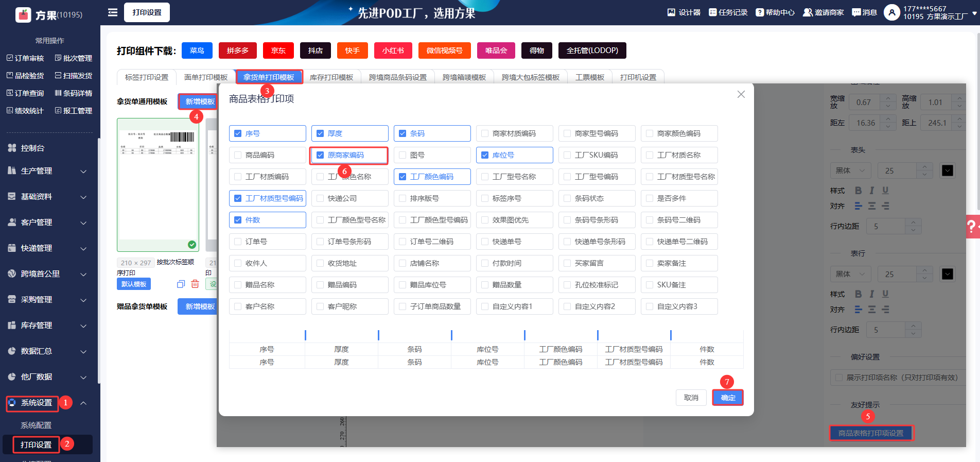
Task: Copy the template using duplicate icon
Action: click(x=181, y=284)
